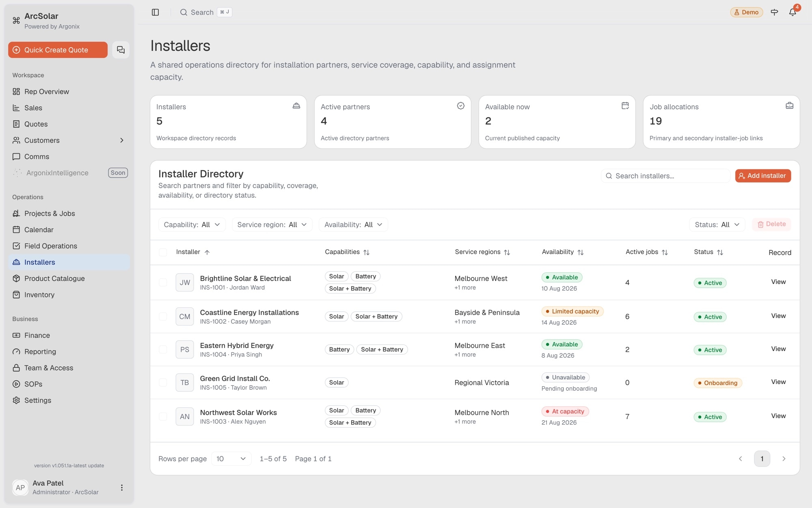View the Northwest Solar Works record
This screenshot has width=812, height=508.
778,416
